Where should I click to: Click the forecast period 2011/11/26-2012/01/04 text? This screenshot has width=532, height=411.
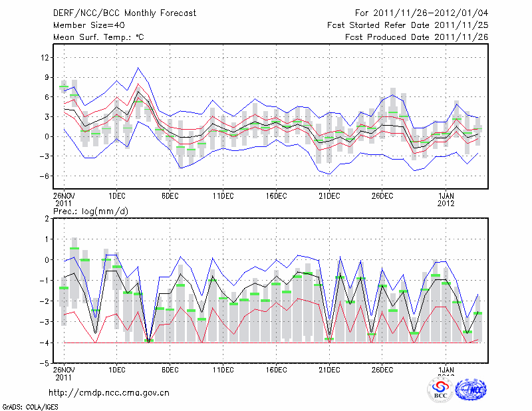click(422, 13)
